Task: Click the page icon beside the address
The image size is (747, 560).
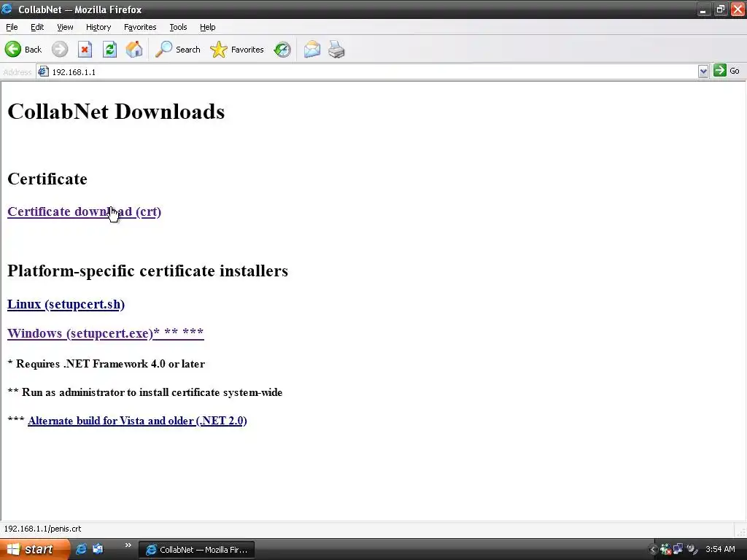Action: pos(43,71)
